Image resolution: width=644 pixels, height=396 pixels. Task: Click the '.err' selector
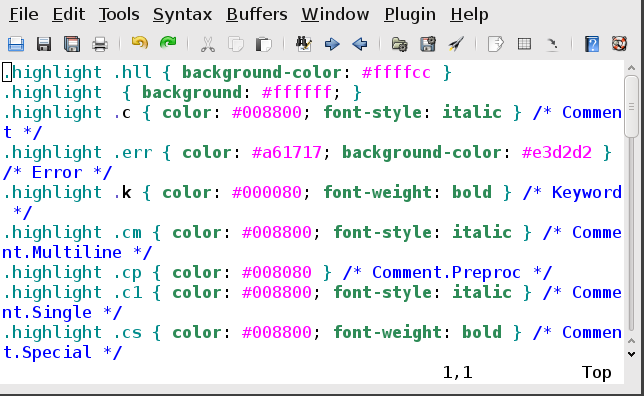pos(132,153)
